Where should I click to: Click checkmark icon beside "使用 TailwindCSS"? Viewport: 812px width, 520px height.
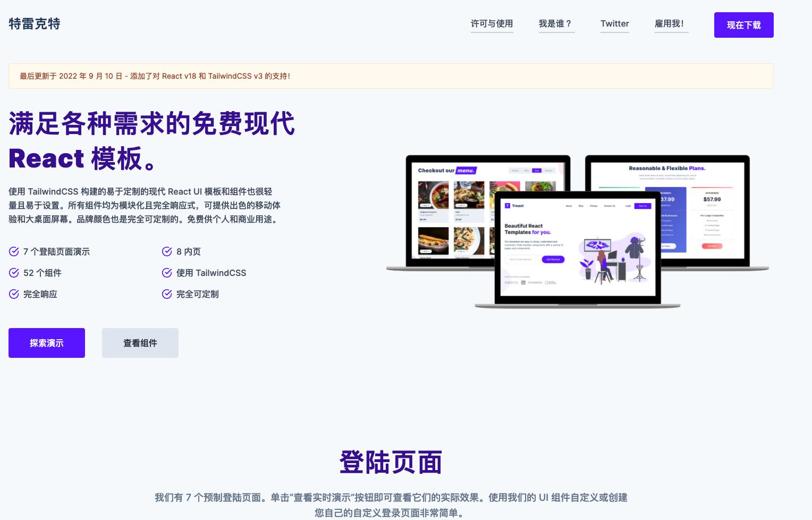click(167, 273)
